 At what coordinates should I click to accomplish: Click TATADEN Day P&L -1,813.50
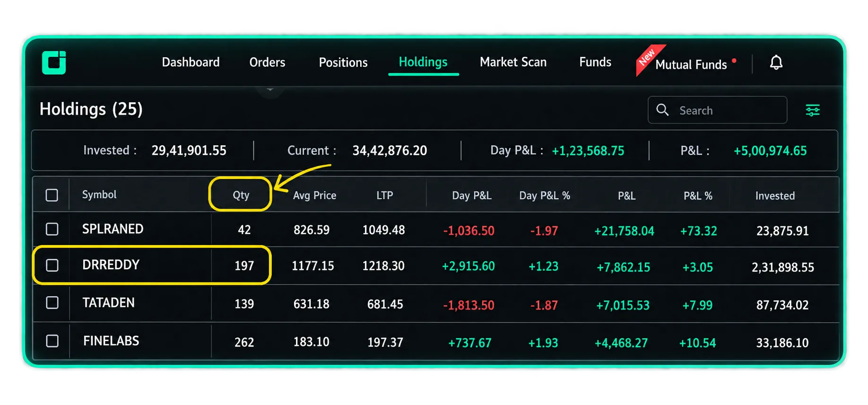coord(469,305)
